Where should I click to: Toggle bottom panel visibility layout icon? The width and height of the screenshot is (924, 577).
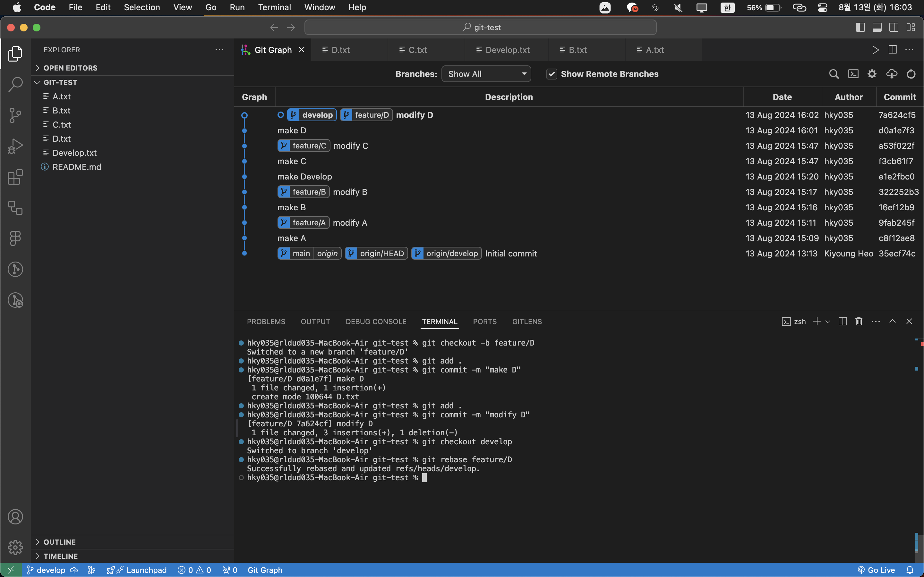click(877, 28)
